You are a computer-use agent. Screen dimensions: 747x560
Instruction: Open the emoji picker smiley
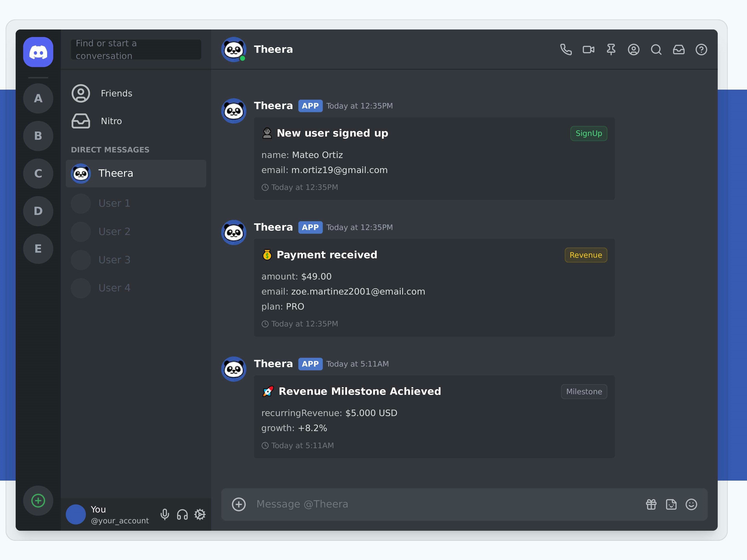coord(691,504)
